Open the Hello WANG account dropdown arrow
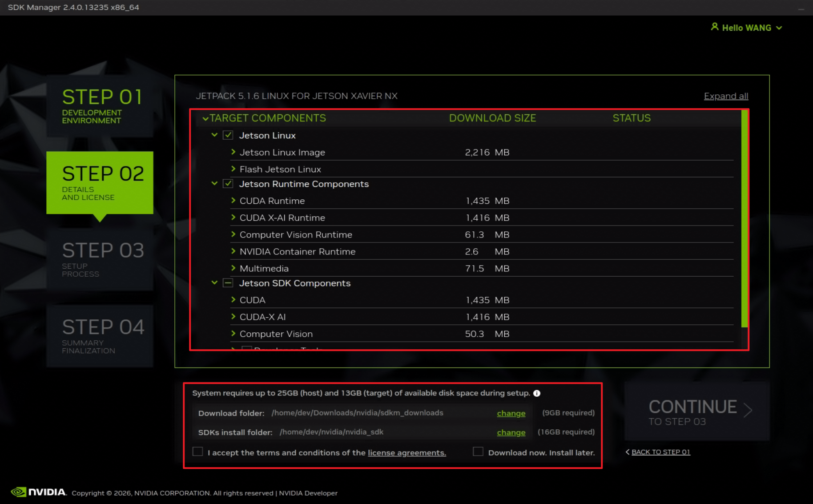The height and width of the screenshot is (504, 813). pyautogui.click(x=779, y=28)
